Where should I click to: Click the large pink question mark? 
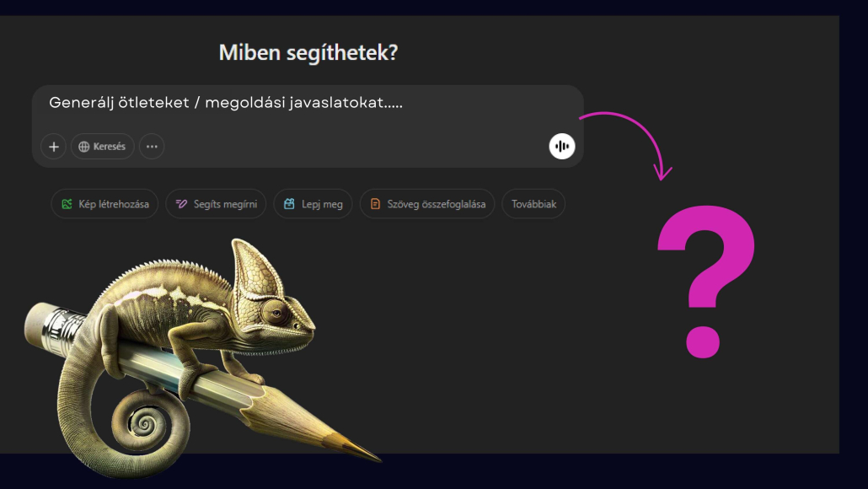click(705, 278)
